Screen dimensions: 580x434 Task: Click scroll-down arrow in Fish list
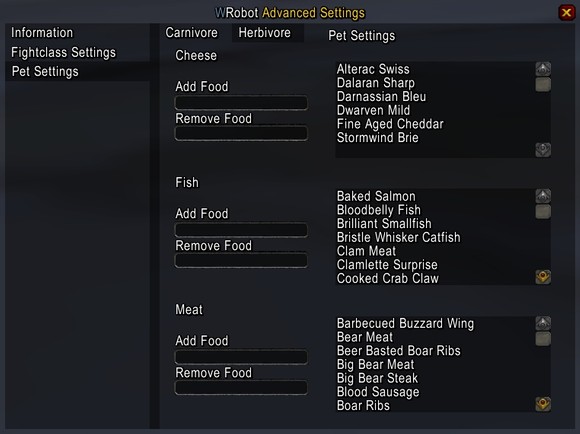pyautogui.click(x=543, y=277)
